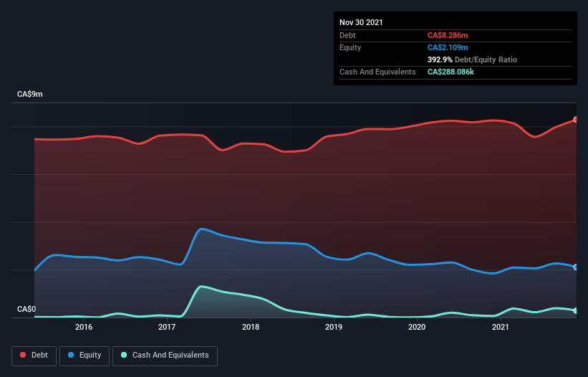This screenshot has height=377, width=588.
Task: Click the 2021 x-axis label
Action: (500, 327)
